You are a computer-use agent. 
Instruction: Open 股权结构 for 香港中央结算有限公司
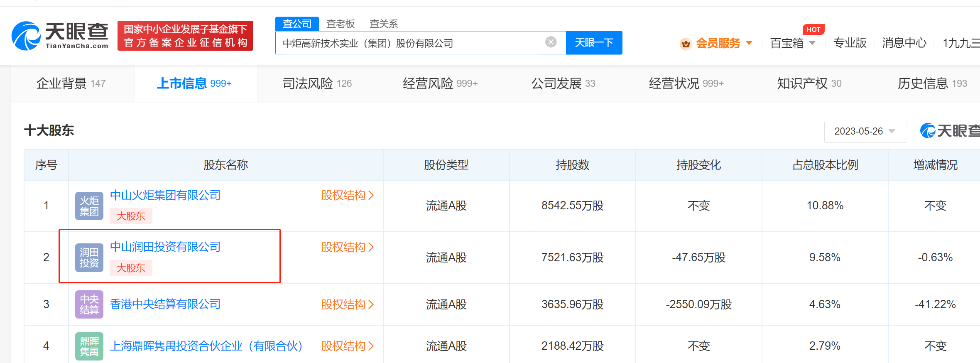(348, 305)
